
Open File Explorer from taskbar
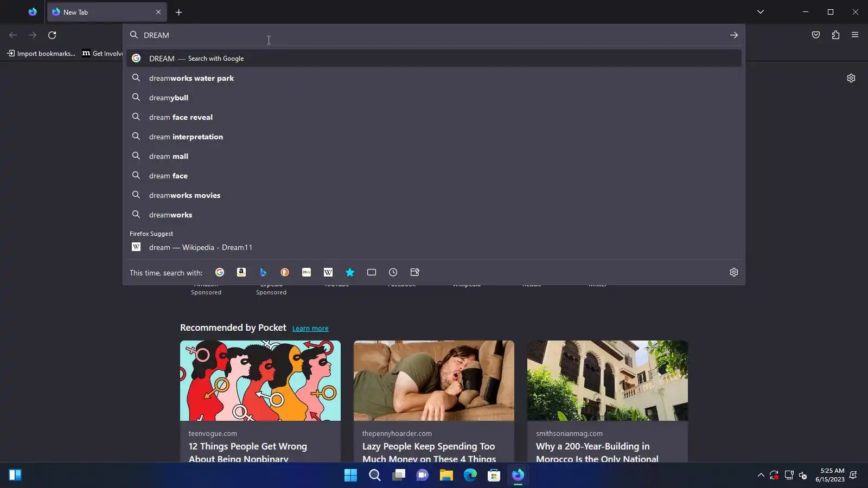pos(446,475)
